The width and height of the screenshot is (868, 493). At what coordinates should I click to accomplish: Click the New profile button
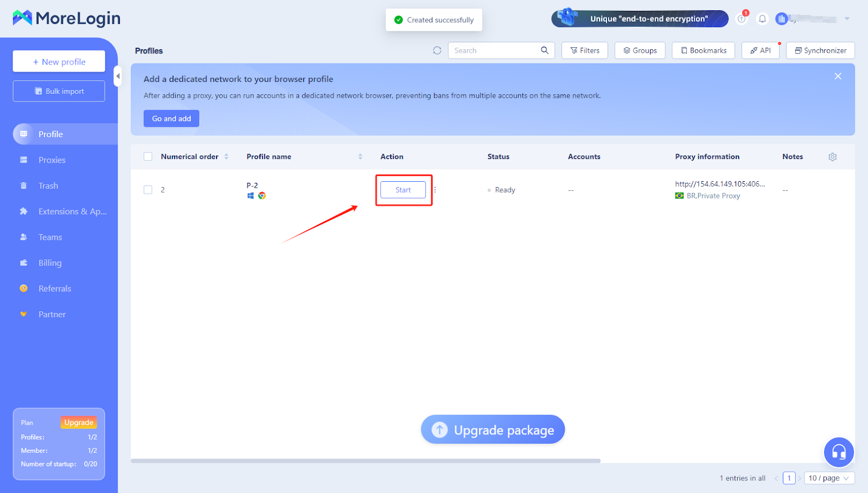click(x=59, y=62)
